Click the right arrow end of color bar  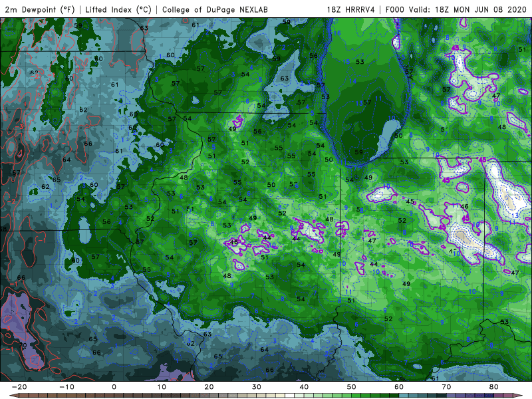point(519,396)
